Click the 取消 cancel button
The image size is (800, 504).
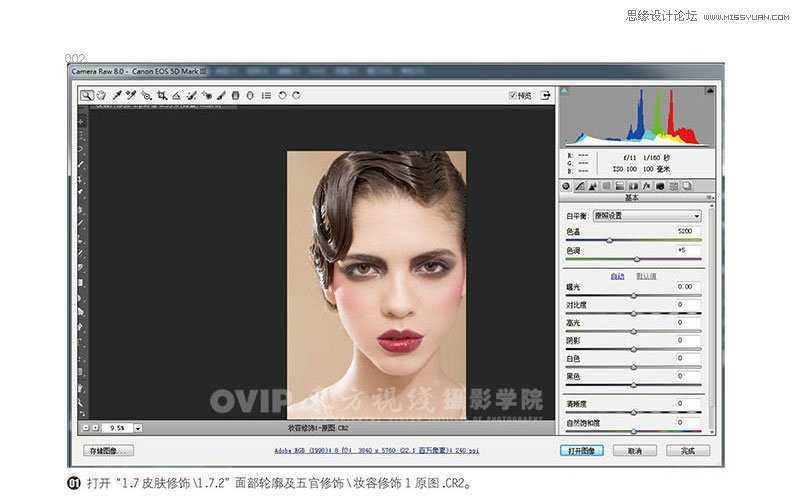tap(635, 451)
